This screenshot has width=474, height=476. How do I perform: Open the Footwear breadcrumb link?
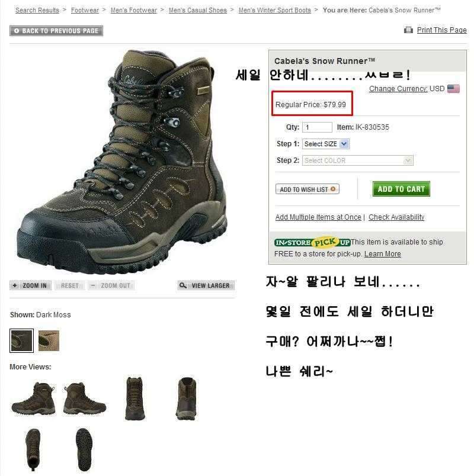[x=85, y=10]
